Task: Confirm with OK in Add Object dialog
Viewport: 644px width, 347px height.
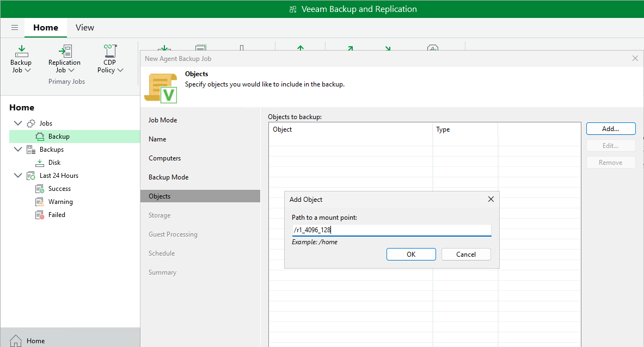Action: (411, 255)
